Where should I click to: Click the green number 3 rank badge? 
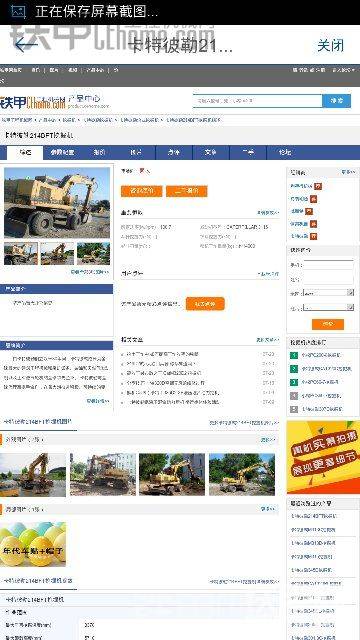[294, 382]
